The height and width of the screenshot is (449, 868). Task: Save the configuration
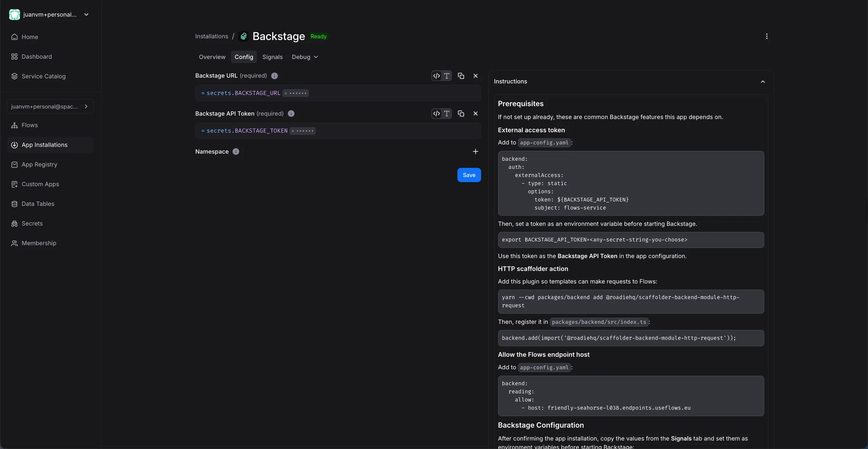coord(469,175)
